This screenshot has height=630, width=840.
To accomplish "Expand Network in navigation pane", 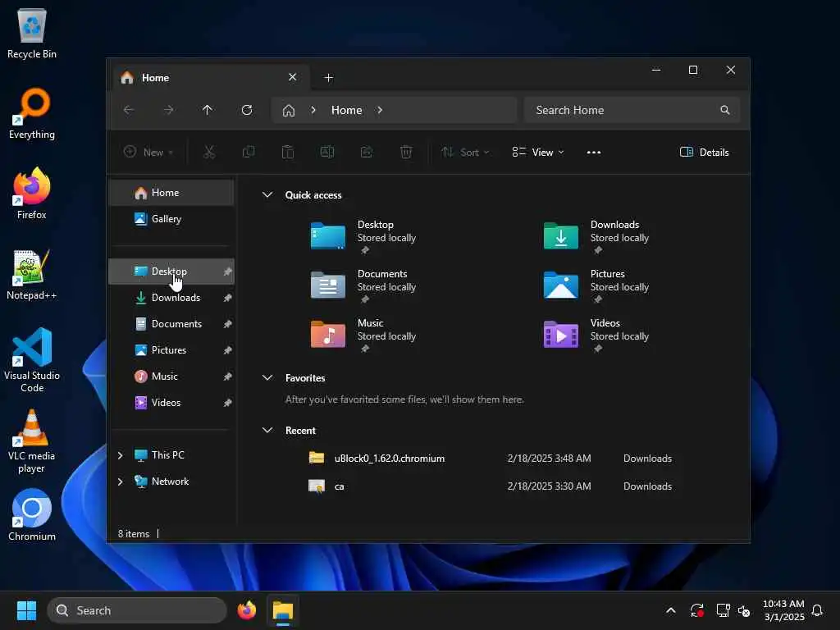I will [120, 482].
